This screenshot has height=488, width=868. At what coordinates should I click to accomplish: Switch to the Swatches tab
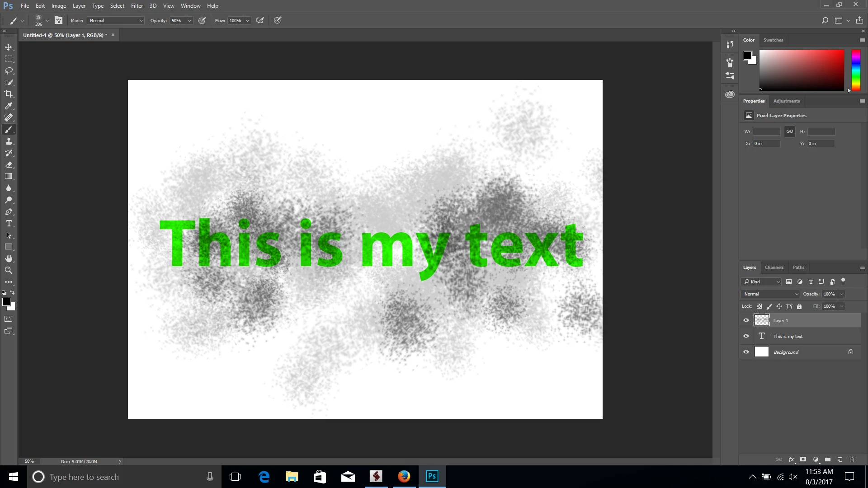(773, 40)
